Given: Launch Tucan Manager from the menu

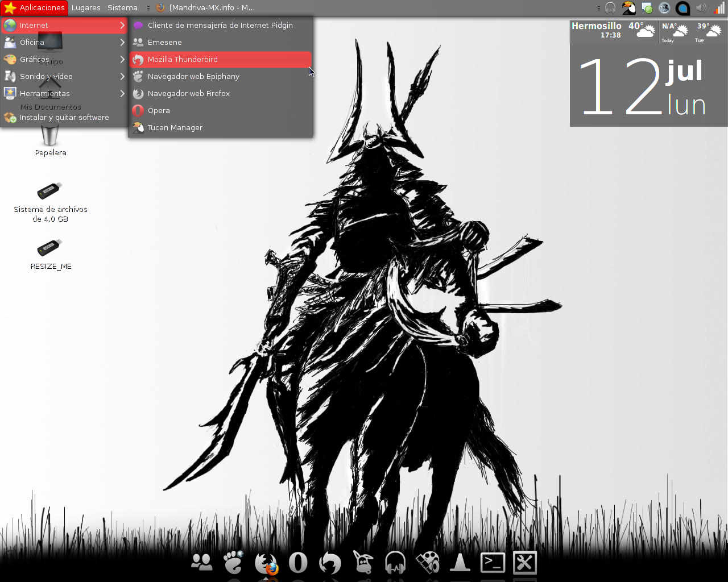Looking at the screenshot, I should click(221, 127).
